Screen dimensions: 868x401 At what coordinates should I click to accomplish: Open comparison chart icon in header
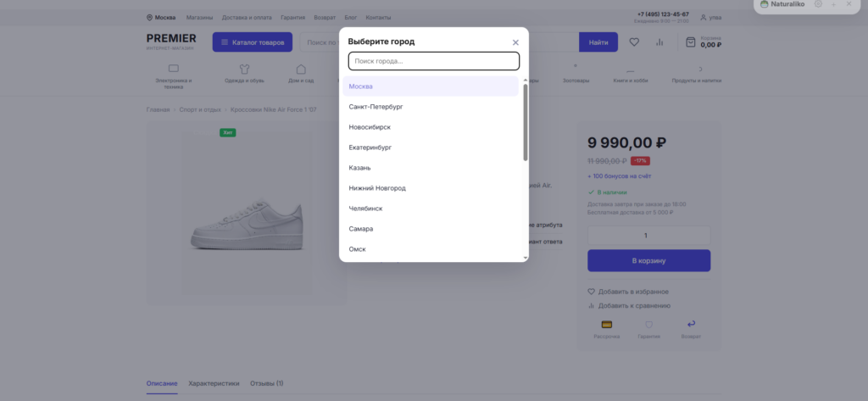tap(659, 42)
